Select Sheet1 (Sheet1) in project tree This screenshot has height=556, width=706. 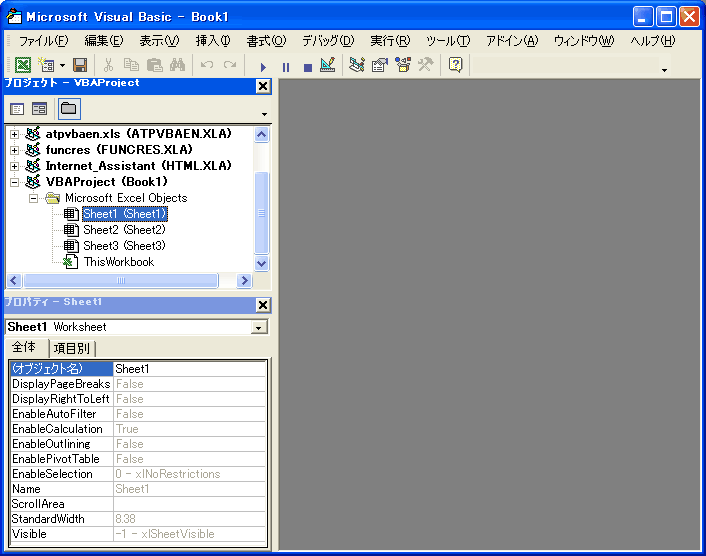click(x=125, y=214)
